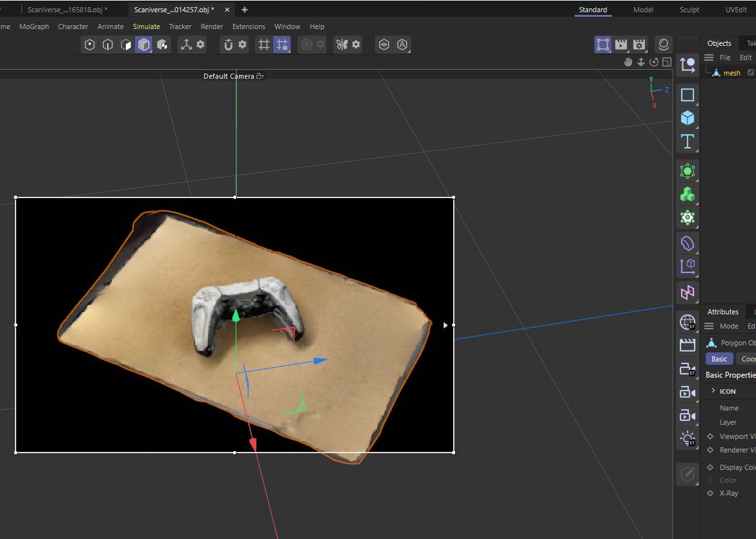756x539 pixels.
Task: Click the purple Volume generator icon
Action: pyautogui.click(x=687, y=243)
